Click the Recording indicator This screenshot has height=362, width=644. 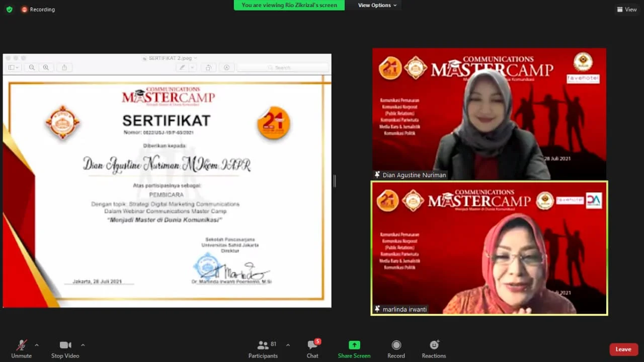pos(38,9)
